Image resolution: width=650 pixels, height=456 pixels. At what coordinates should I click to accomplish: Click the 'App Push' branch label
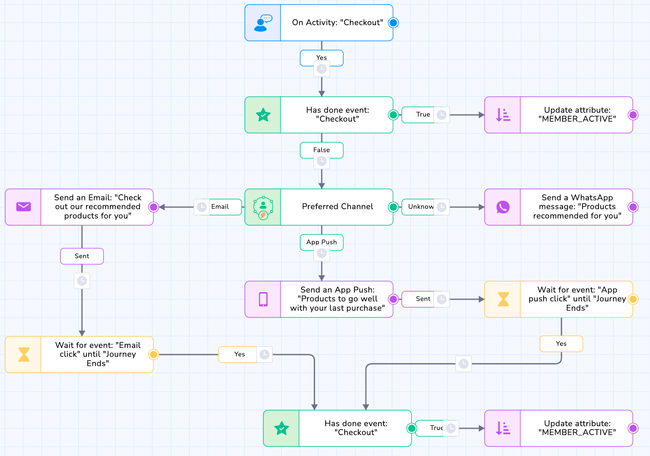coord(321,242)
